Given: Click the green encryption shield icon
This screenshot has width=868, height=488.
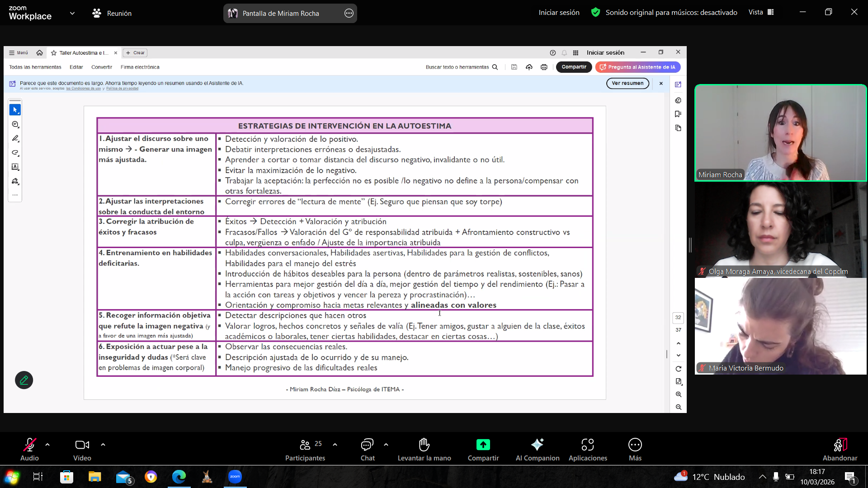Looking at the screenshot, I should (595, 13).
